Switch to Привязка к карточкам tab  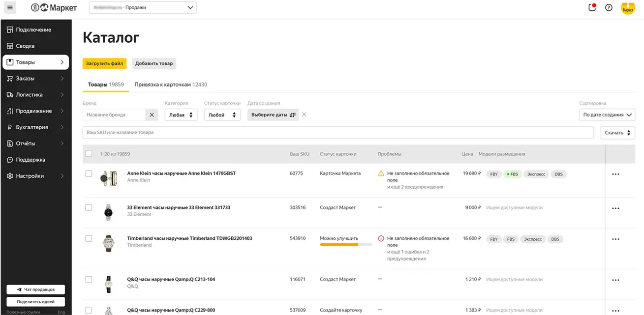click(170, 85)
